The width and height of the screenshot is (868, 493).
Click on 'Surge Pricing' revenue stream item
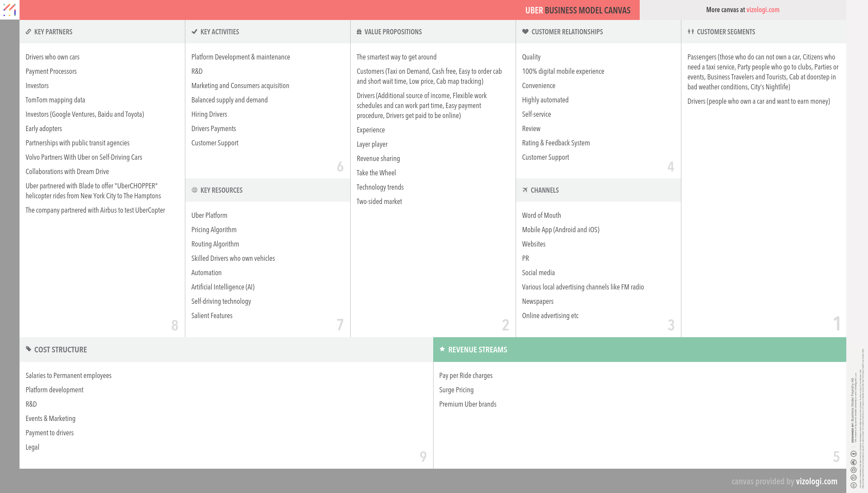pos(455,389)
